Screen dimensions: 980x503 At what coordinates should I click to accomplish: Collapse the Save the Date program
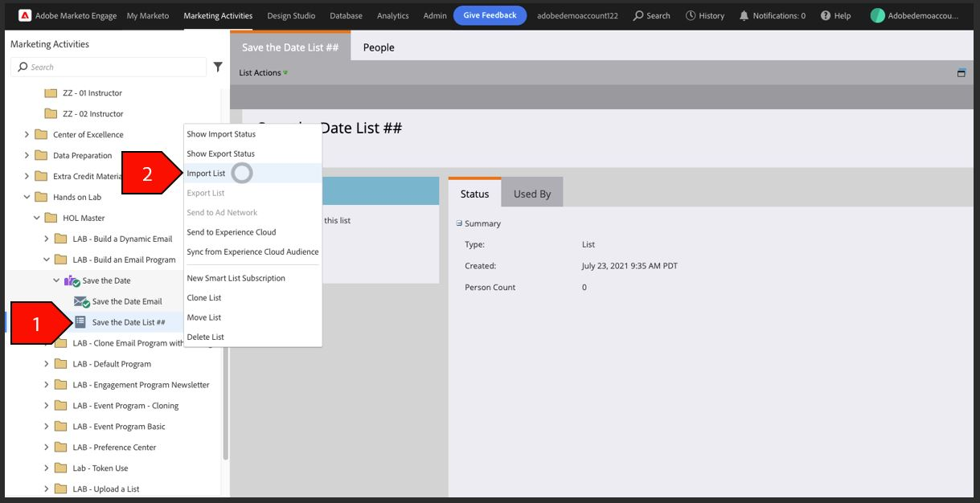coord(56,281)
